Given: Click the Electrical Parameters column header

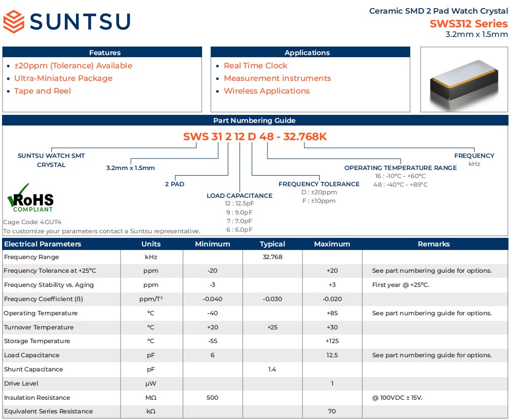Looking at the screenshot, I should pyautogui.click(x=43, y=244).
